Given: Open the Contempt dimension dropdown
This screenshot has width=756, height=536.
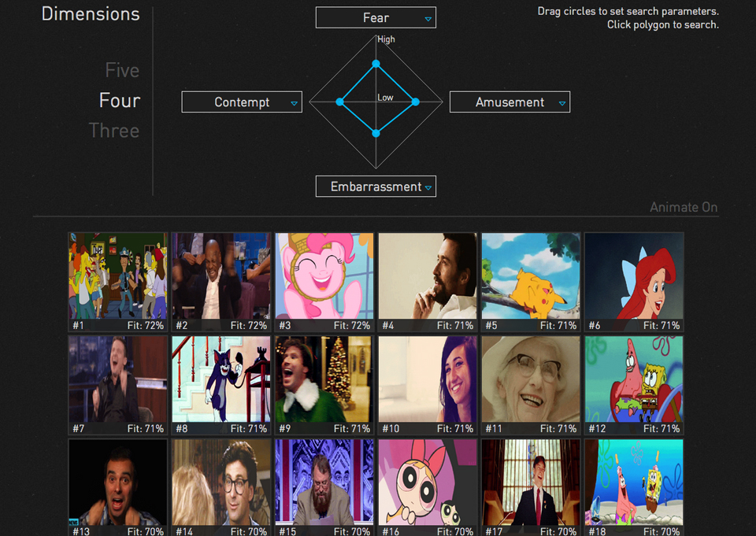Looking at the screenshot, I should click(x=242, y=102).
